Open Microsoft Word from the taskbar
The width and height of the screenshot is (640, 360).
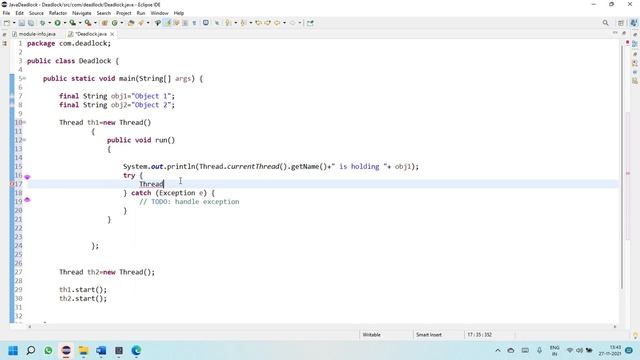(101, 351)
